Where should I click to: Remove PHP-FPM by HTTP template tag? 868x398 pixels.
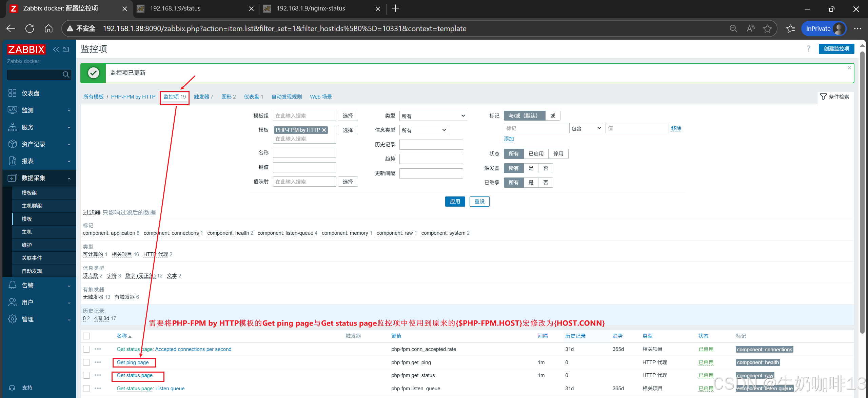coord(324,130)
